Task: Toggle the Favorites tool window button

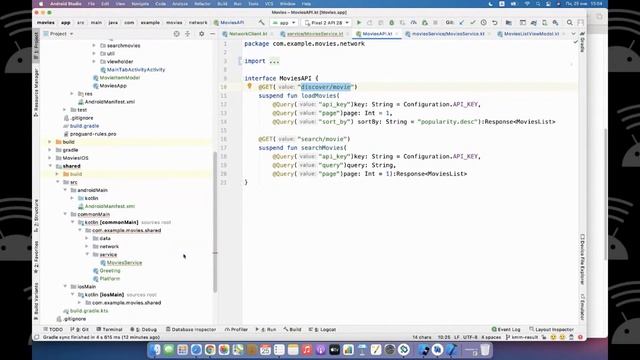Action: tap(36, 257)
